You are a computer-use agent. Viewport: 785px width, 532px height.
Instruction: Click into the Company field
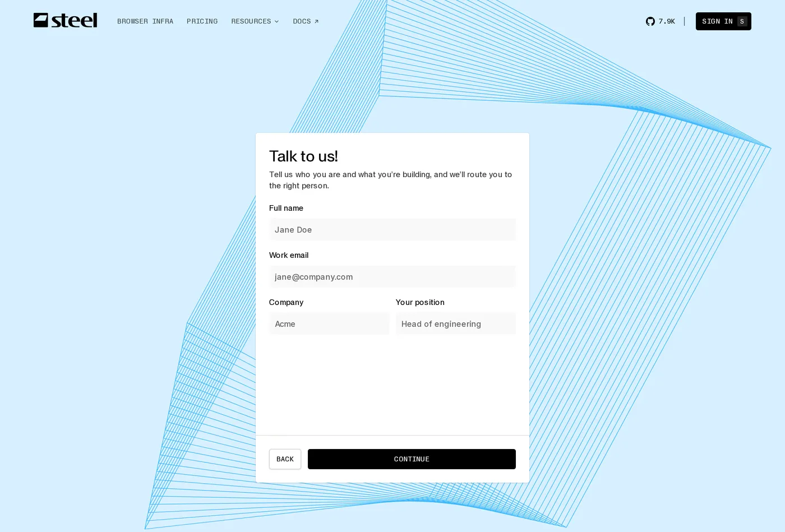click(329, 324)
